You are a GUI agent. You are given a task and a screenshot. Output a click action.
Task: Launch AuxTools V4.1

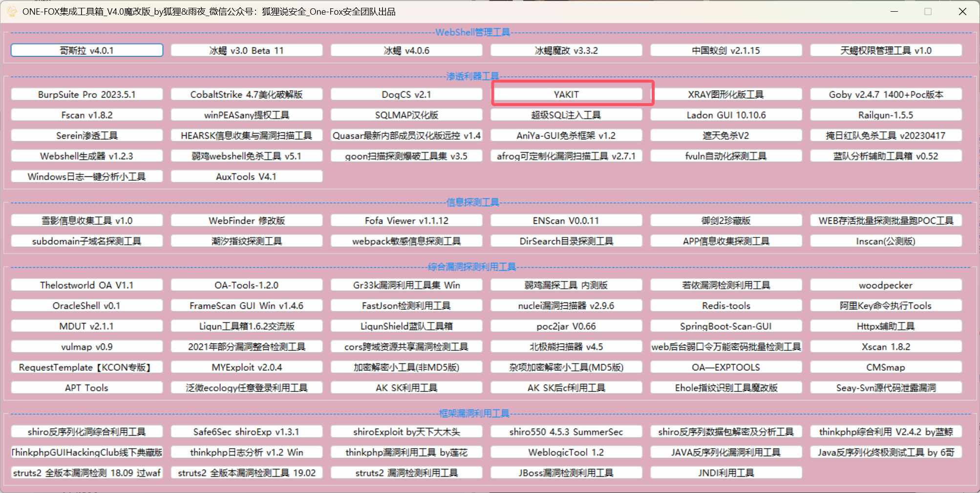pos(247,176)
